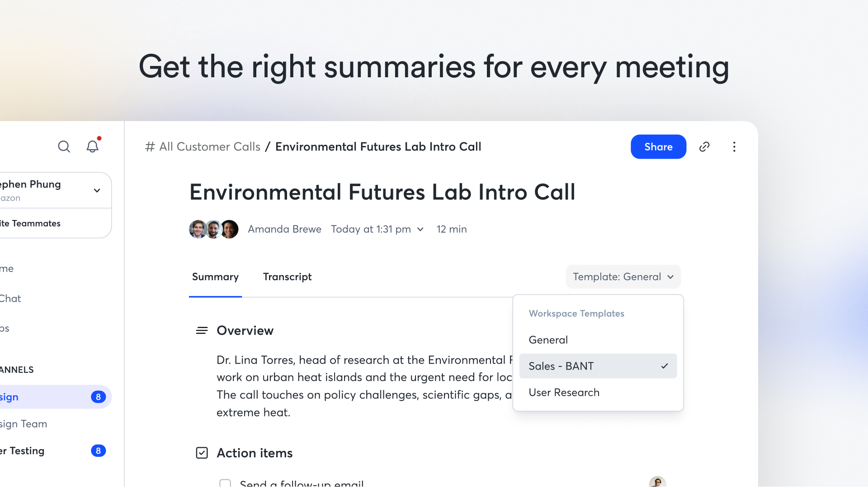Image resolution: width=868 pixels, height=488 pixels.
Task: Copy the meeting link icon
Action: (x=704, y=146)
